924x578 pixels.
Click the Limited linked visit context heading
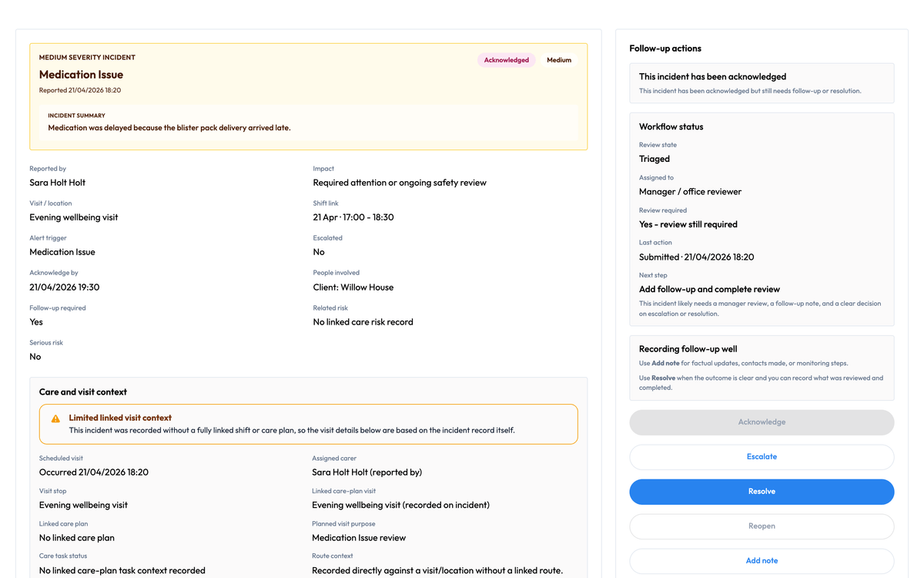click(x=120, y=418)
